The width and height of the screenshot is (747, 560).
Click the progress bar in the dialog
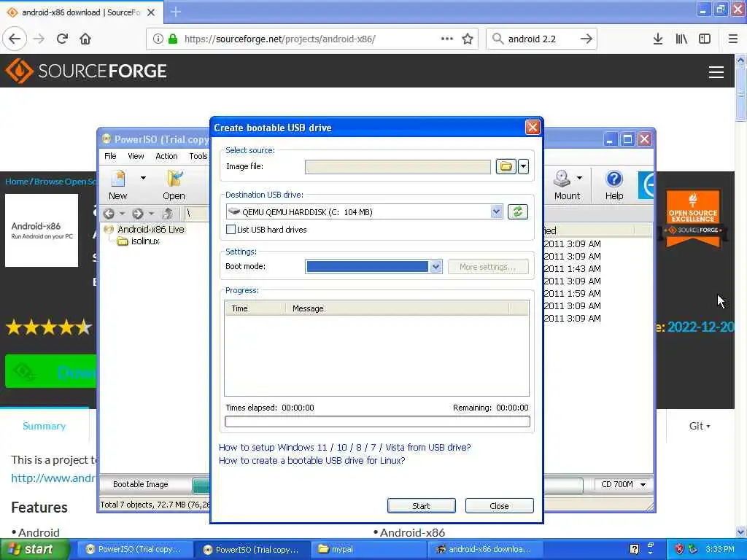[x=377, y=421]
